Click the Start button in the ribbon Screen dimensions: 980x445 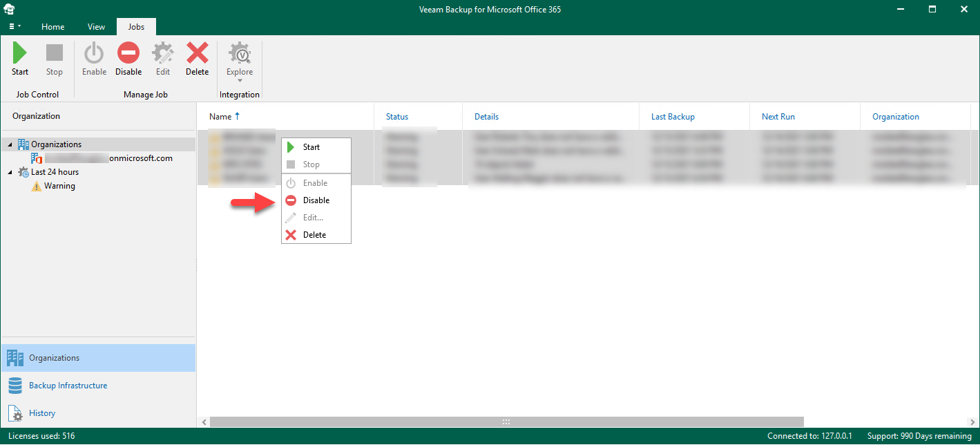(x=20, y=59)
